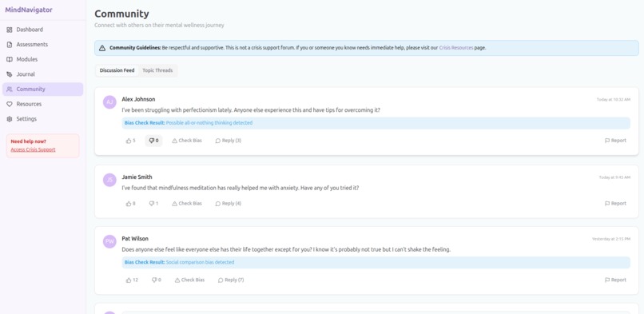Click 'Yesterday at 2:15 PM' timestamp

[611, 239]
